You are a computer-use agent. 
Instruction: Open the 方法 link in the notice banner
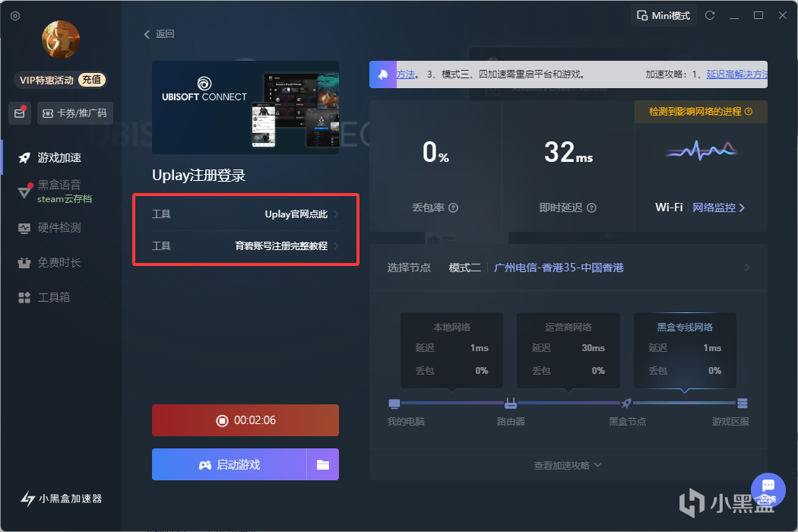(x=406, y=74)
